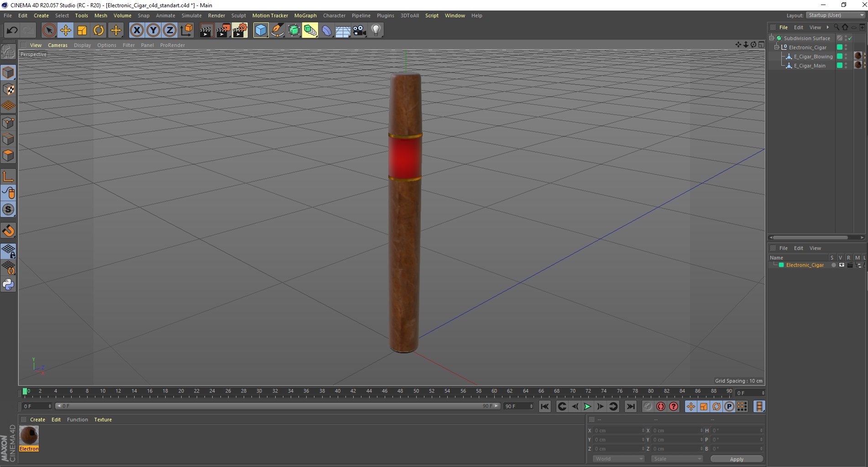Enable the Axis mode icon

click(8, 176)
